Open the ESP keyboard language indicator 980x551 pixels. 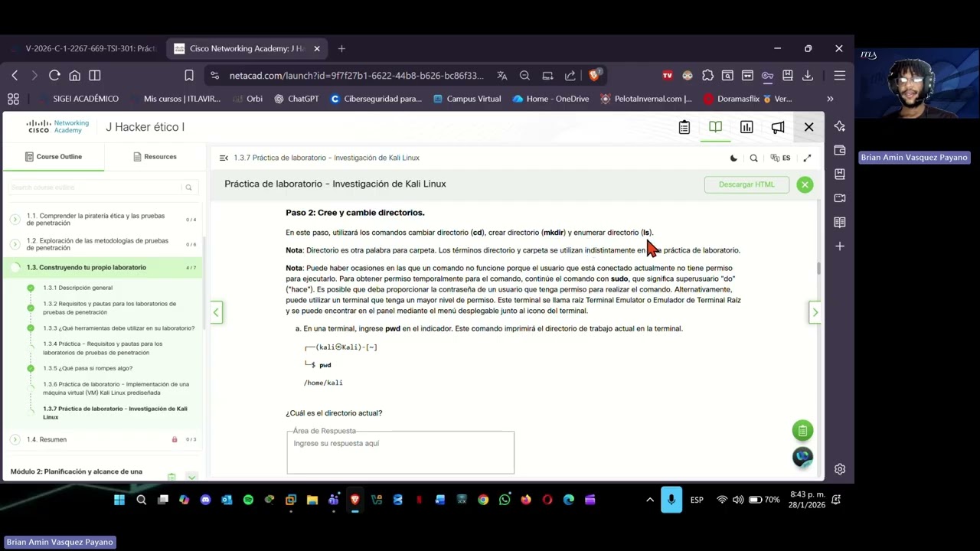tap(697, 500)
